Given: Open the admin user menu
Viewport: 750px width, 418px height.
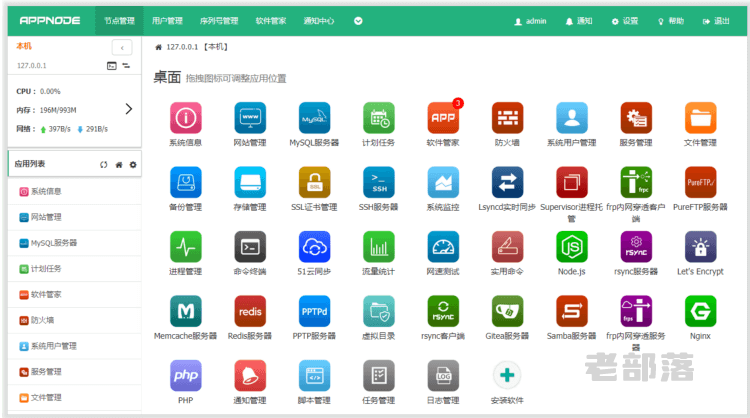Looking at the screenshot, I should pyautogui.click(x=530, y=21).
